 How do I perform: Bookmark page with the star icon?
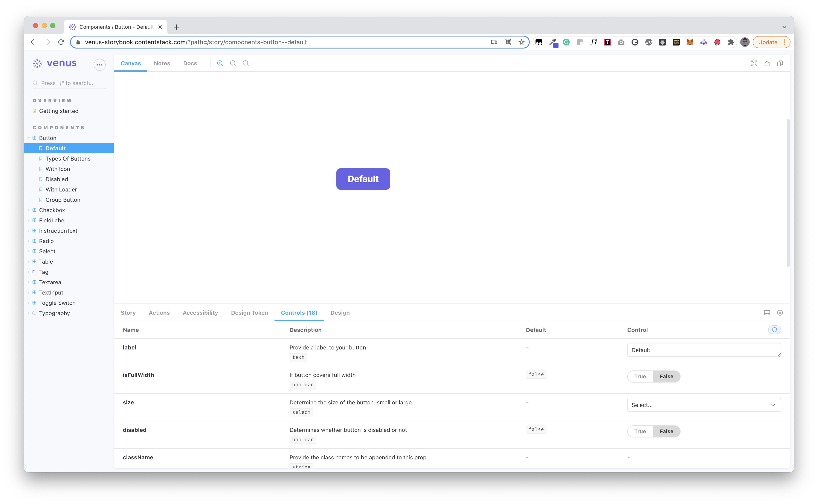click(x=521, y=42)
